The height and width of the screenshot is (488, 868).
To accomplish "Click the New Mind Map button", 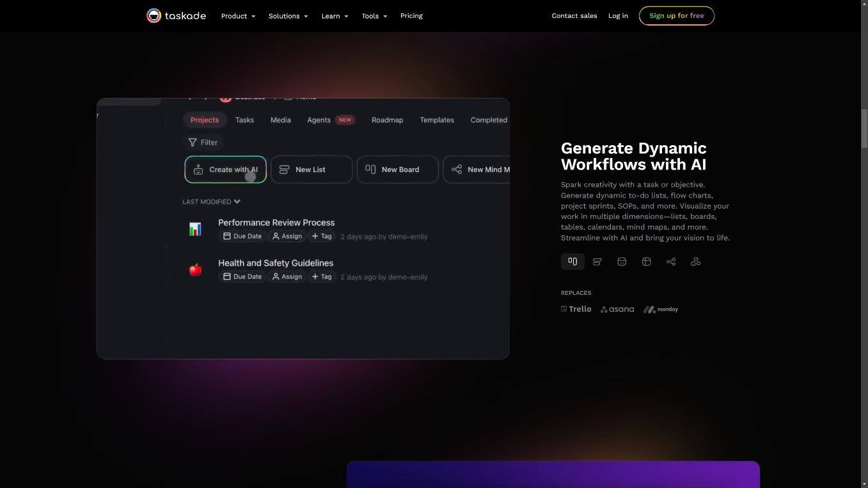I will click(477, 169).
